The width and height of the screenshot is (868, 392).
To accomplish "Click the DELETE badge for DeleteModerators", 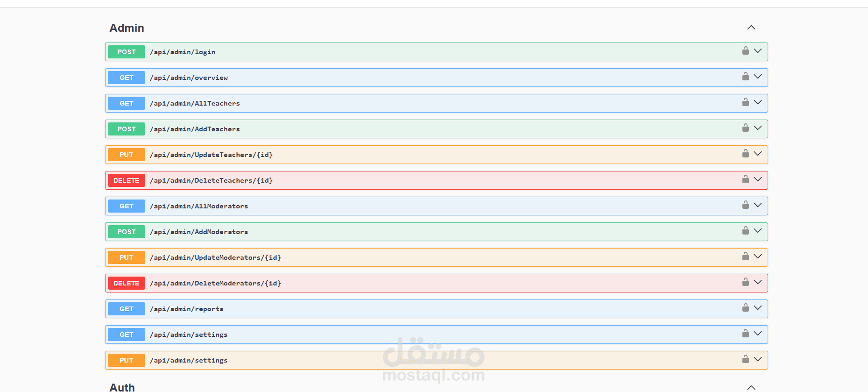I will click(127, 283).
